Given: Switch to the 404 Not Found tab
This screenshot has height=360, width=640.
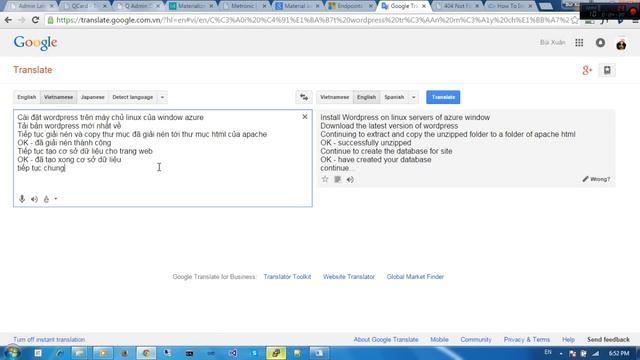Looking at the screenshot, I should point(457,6).
